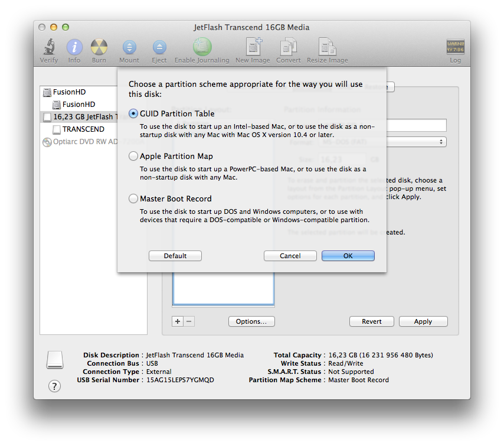Viewport: 504px width, 446px height.
Task: Select 16,23 GB JetFlash disk in sidebar
Action: click(x=78, y=117)
